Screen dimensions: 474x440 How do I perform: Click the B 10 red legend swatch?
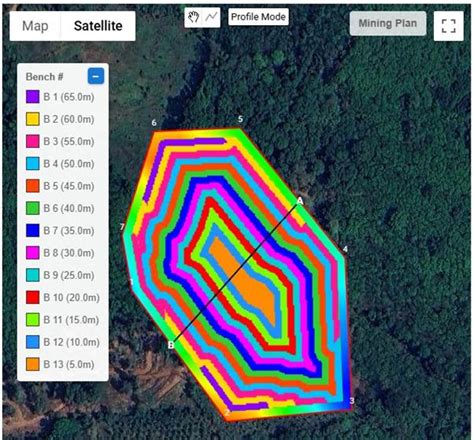click(x=33, y=298)
